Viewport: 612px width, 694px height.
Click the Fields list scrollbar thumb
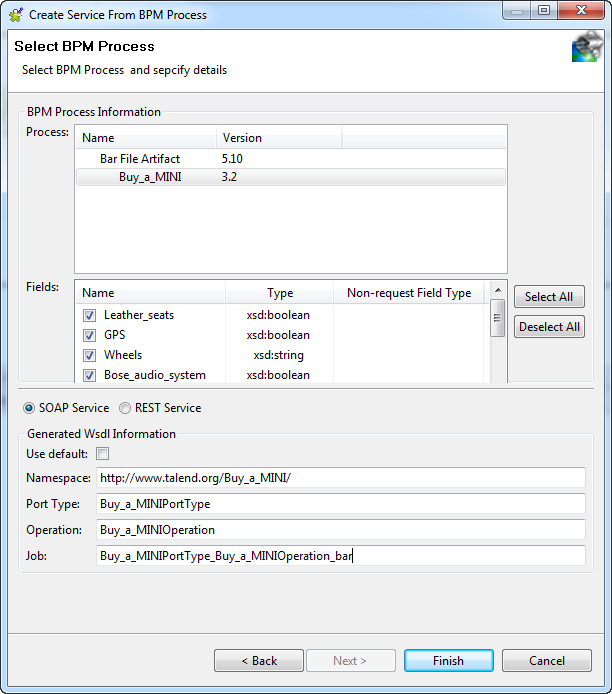pos(498,318)
